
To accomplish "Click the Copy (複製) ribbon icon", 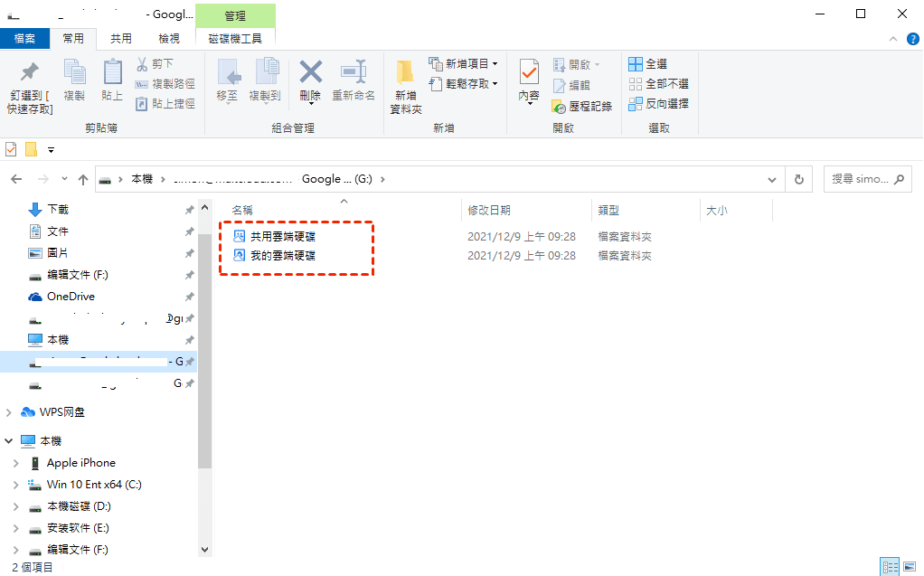I will (75, 72).
